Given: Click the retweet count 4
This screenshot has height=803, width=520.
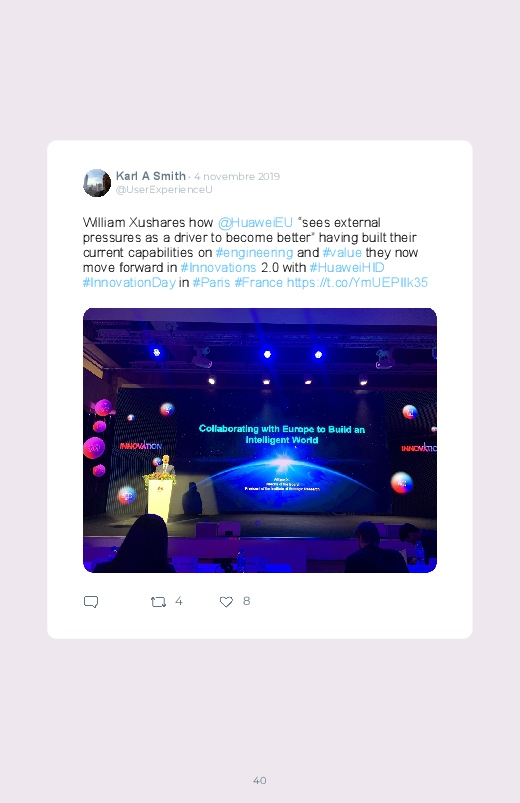Looking at the screenshot, I should click(179, 601).
